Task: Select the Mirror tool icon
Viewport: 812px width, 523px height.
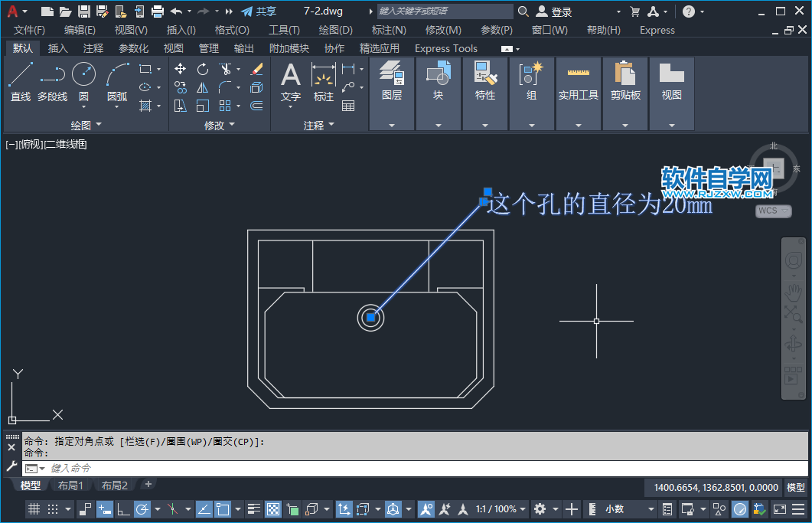Action: 203,87
